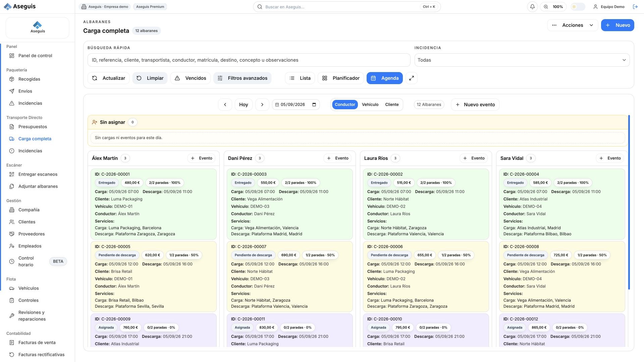
Task: Open Vehículos car icon
Action: pos(12,288)
